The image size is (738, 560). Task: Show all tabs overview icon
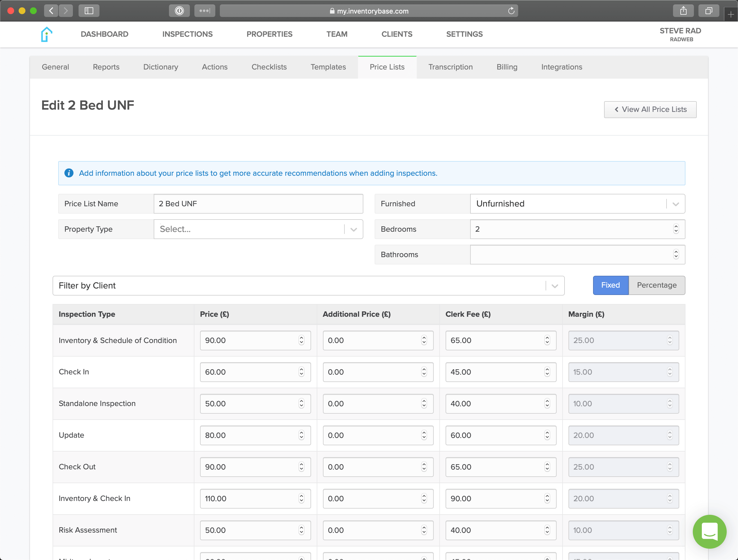click(709, 11)
